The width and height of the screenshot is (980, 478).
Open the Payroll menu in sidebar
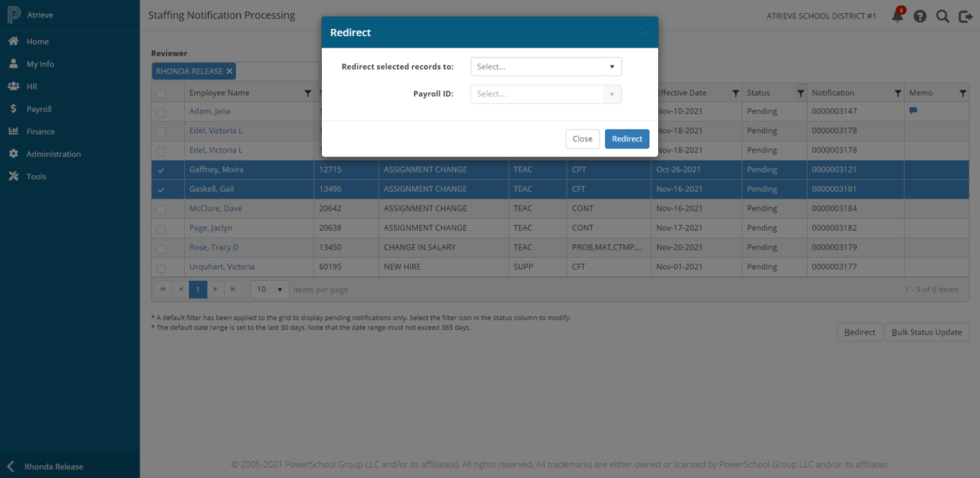39,109
